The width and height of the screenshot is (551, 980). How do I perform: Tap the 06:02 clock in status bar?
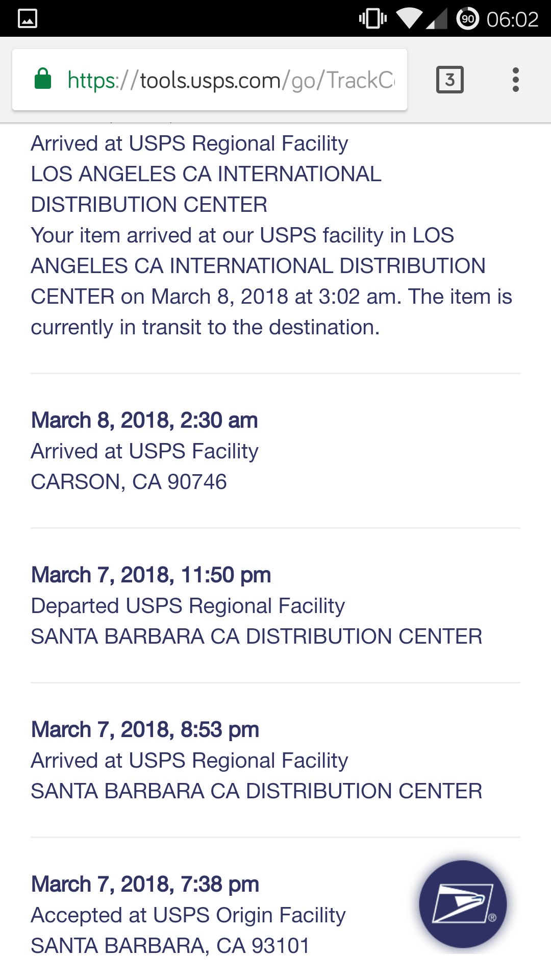pos(512,19)
